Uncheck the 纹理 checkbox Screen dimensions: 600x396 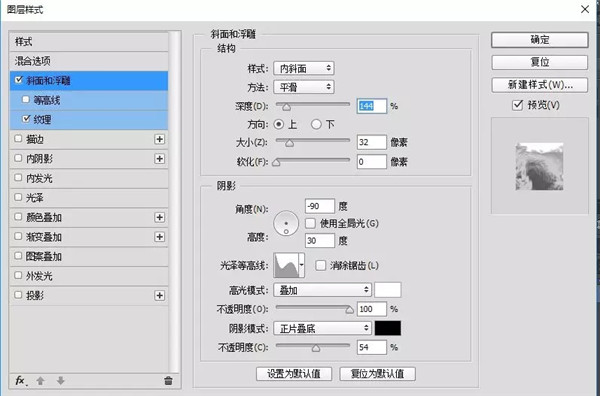(x=26, y=119)
